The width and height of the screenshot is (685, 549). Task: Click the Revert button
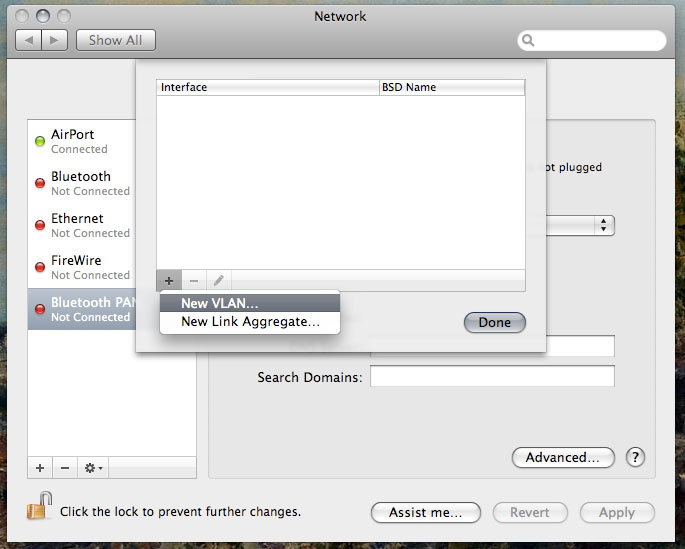(x=530, y=512)
